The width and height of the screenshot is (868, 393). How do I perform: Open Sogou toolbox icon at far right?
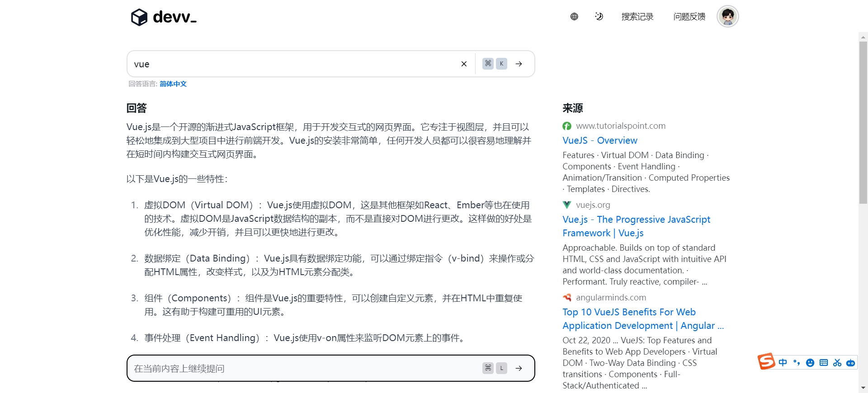850,363
